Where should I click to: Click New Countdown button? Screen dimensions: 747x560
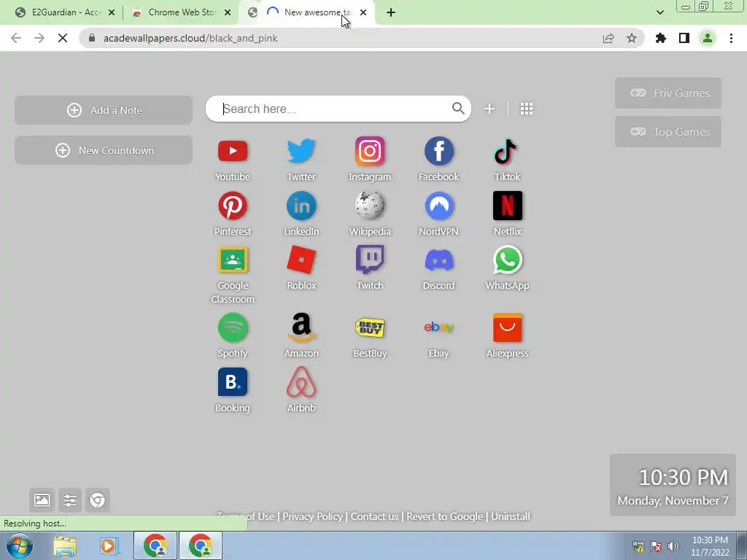click(x=104, y=150)
